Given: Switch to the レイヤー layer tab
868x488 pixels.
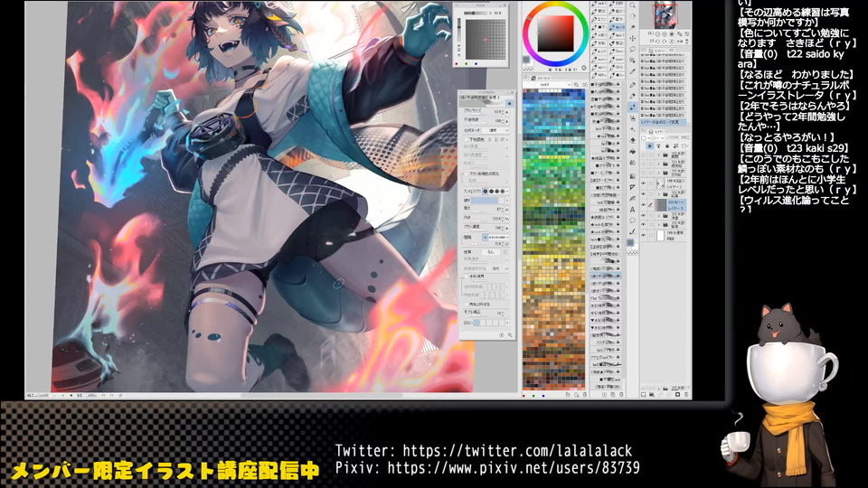Looking at the screenshot, I should pyautogui.click(x=658, y=132).
